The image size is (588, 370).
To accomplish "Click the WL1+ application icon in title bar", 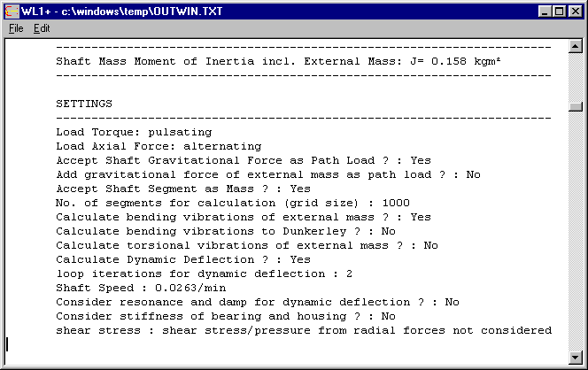I will [12, 11].
